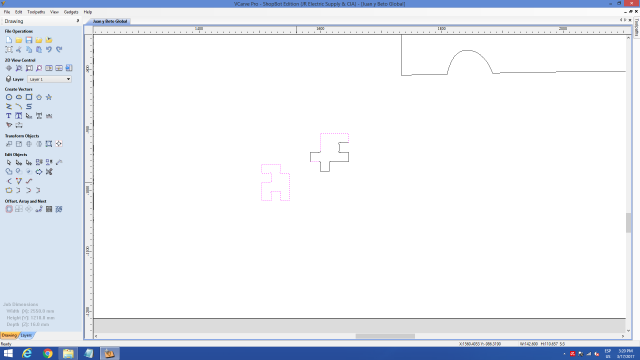The height and width of the screenshot is (360, 640).
Task: Open the Move Selected Objects tool
Action: click(x=9, y=144)
